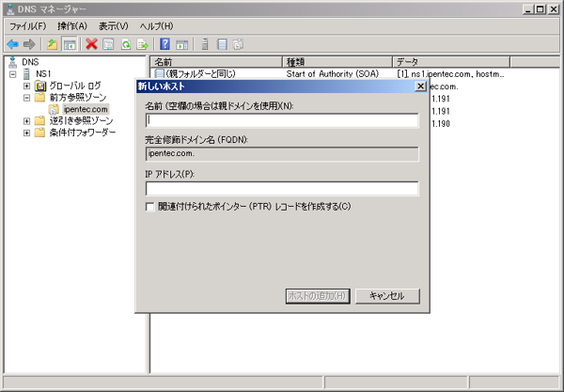Click the new record list icon
The height and width of the screenshot is (392, 564).
[x=222, y=44]
